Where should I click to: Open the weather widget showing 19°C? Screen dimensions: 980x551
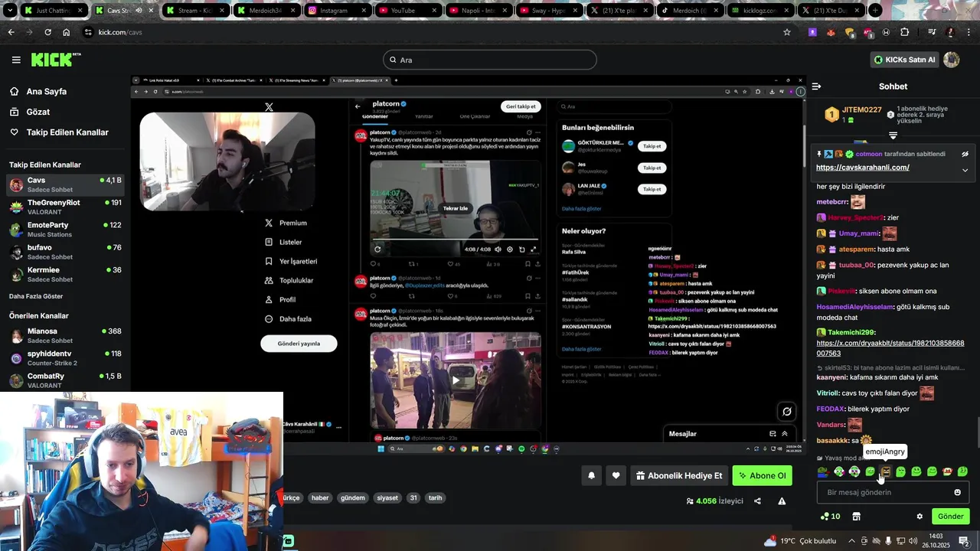click(x=799, y=541)
